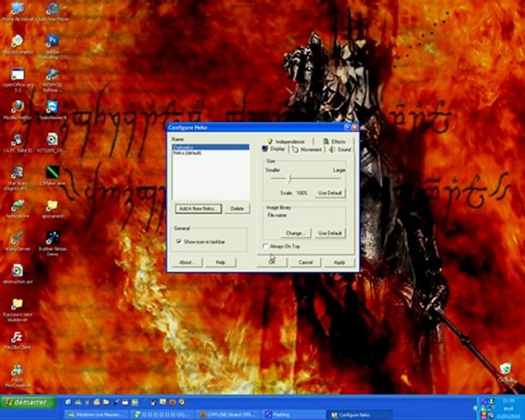This screenshot has width=525, height=420.
Task: Switch to the Movement tab
Action: [x=307, y=149]
